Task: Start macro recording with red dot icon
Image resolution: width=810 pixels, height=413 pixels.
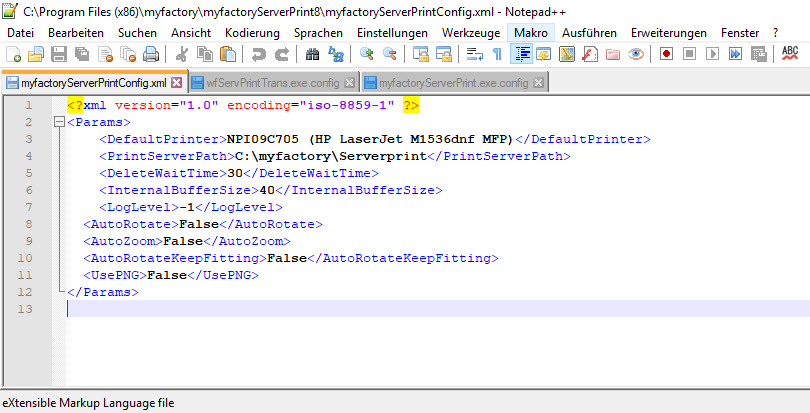Action: click(x=665, y=54)
